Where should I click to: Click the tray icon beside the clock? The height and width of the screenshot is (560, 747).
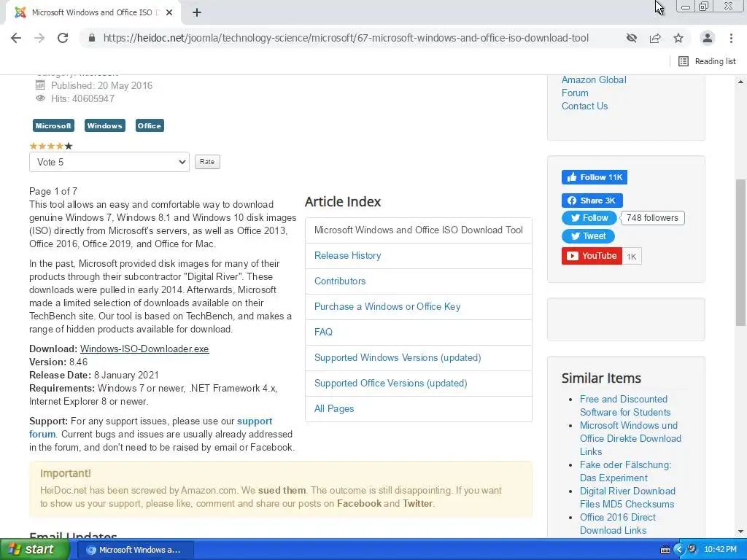click(692, 549)
